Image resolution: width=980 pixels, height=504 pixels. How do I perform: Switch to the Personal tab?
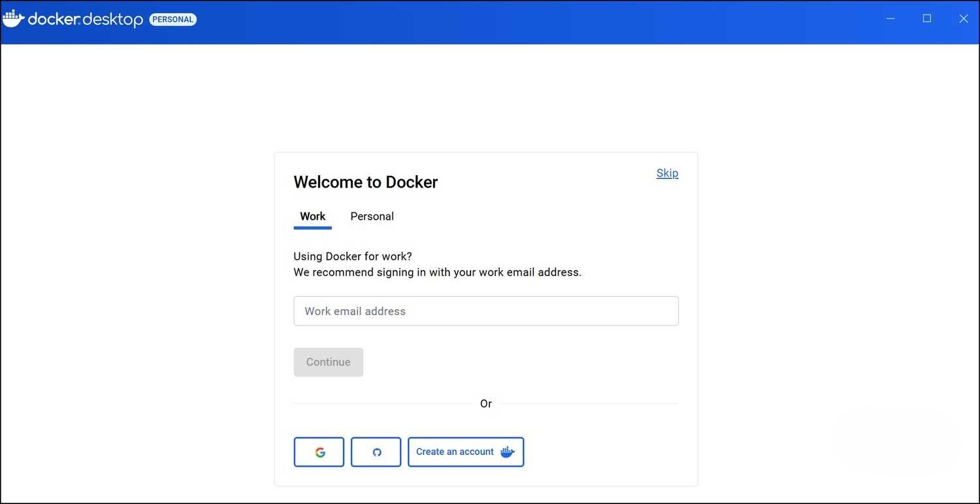(x=372, y=216)
